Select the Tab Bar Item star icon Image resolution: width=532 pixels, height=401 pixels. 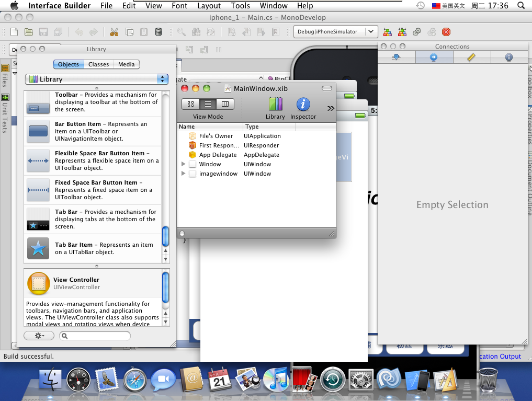tap(38, 248)
